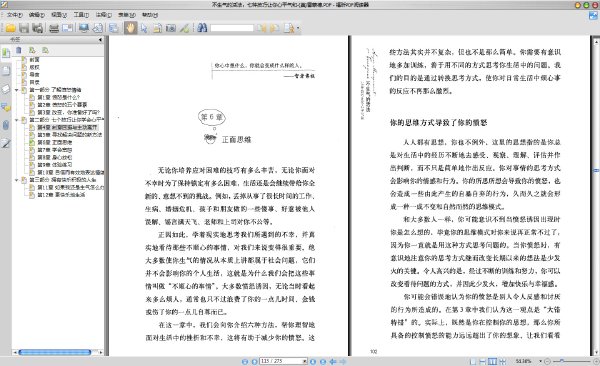600x366 pixels.
Task: Collapse the 第二部分 bookmark node
Action: click(x=17, y=120)
